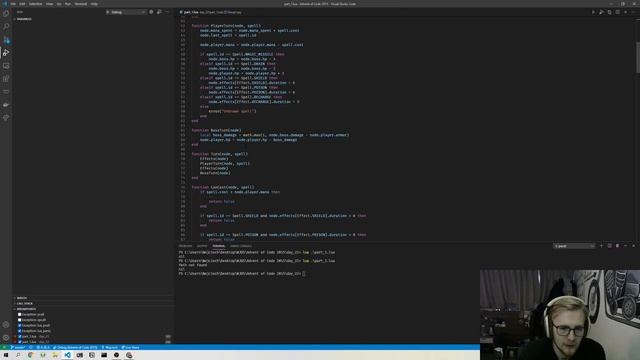640x360 pixels.
Task: Click the CanCast function definition line
Action: (223, 187)
